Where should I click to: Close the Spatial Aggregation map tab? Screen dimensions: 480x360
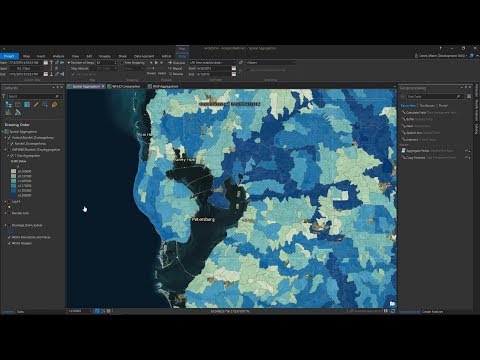coord(103,86)
